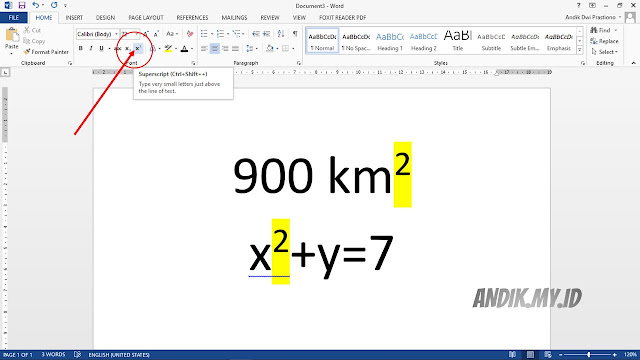Open Word Help
Screen dimensions: 640x360
click(578, 5)
